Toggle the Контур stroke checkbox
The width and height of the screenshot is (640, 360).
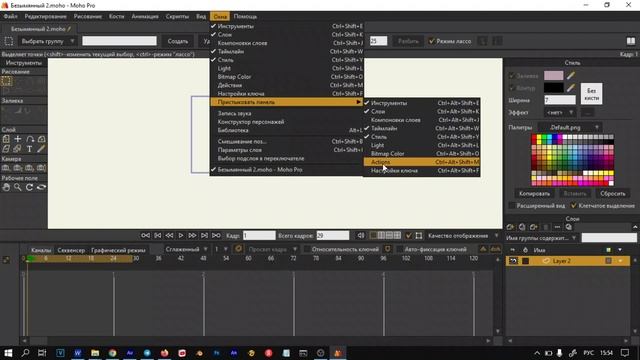[511, 88]
